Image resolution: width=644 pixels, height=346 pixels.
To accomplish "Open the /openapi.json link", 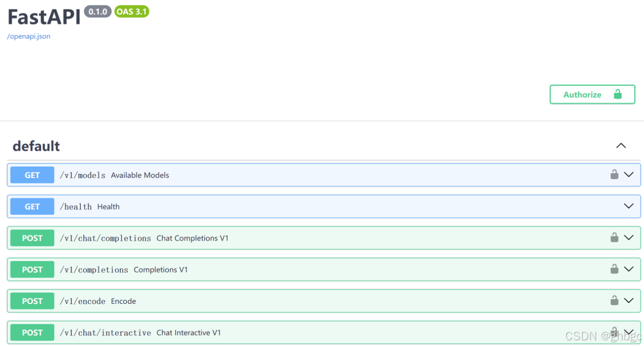I will point(29,36).
